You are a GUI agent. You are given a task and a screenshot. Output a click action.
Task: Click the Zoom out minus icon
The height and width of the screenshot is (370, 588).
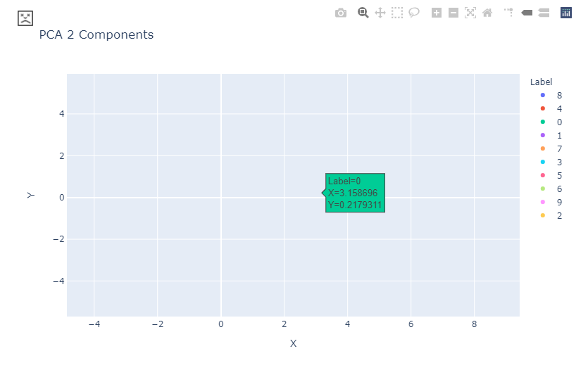pos(453,13)
